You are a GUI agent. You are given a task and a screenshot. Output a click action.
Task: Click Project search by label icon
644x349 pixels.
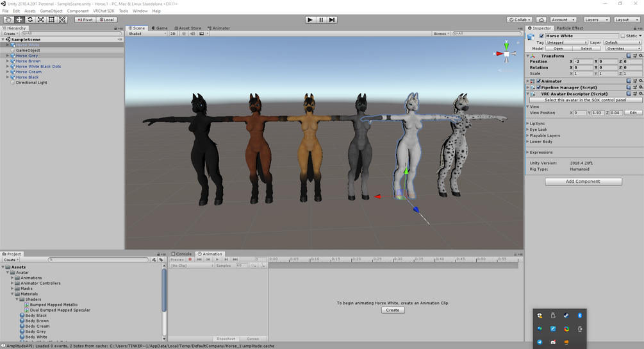point(161,260)
